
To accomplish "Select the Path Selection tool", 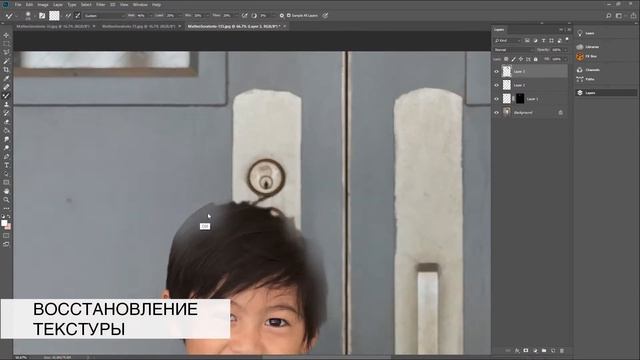I will pyautogui.click(x=6, y=174).
